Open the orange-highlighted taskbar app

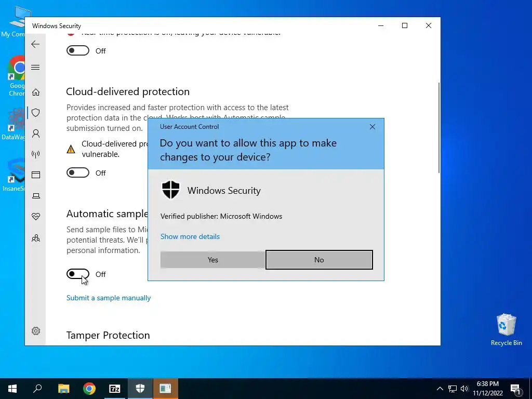click(166, 389)
